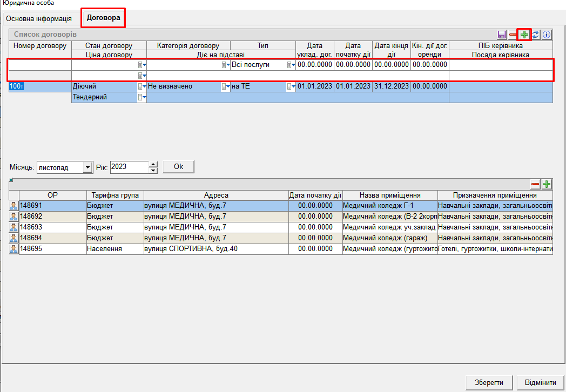Click person icon for row 148691

pos(14,206)
